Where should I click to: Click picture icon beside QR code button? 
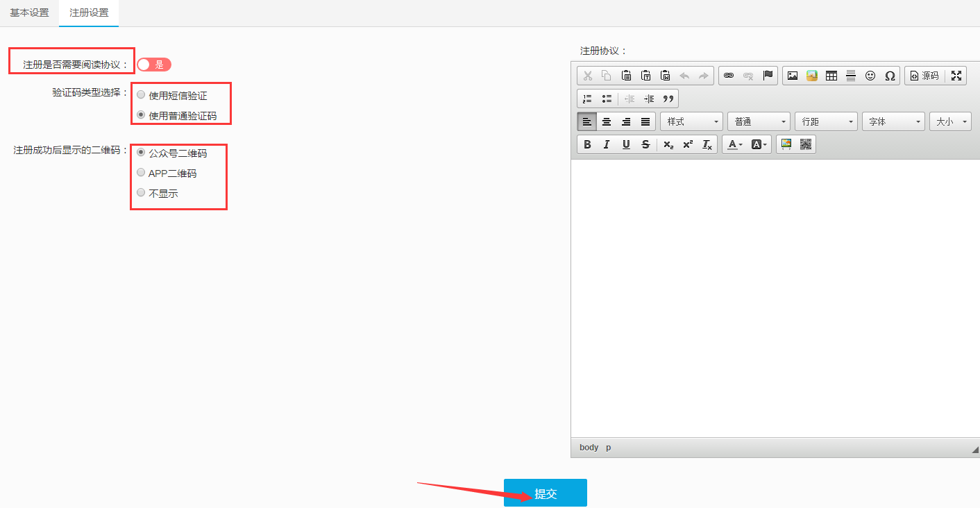tap(786, 144)
